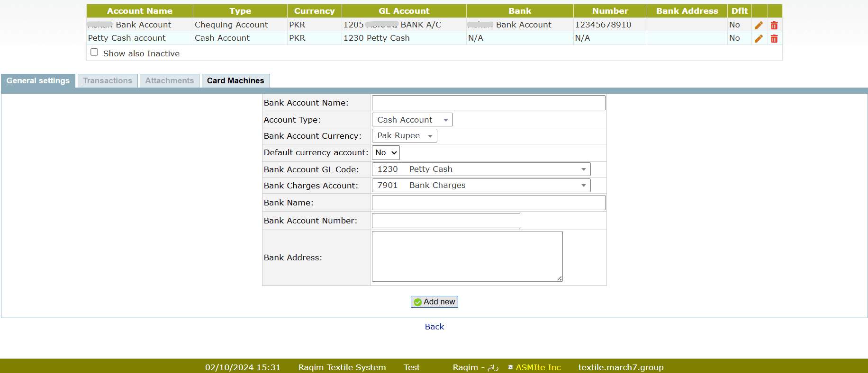Select the General settings tab

coord(38,81)
